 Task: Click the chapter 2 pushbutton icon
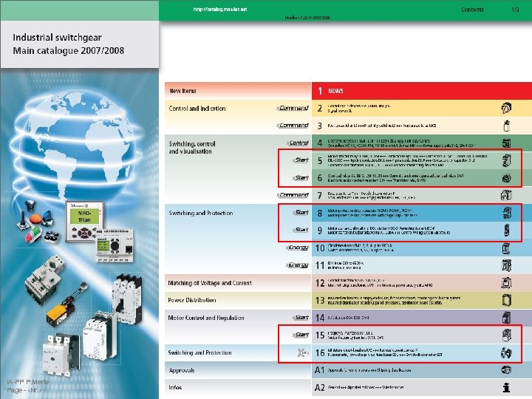coord(506,108)
